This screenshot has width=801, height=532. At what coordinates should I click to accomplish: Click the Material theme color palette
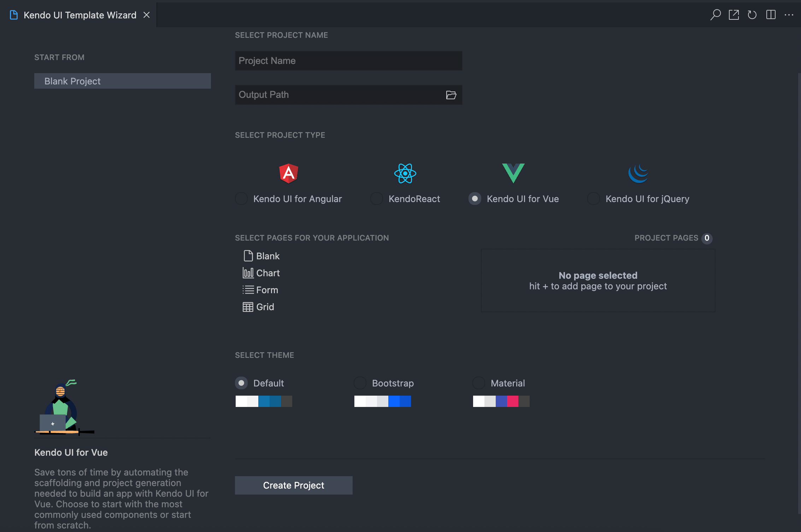click(x=501, y=401)
